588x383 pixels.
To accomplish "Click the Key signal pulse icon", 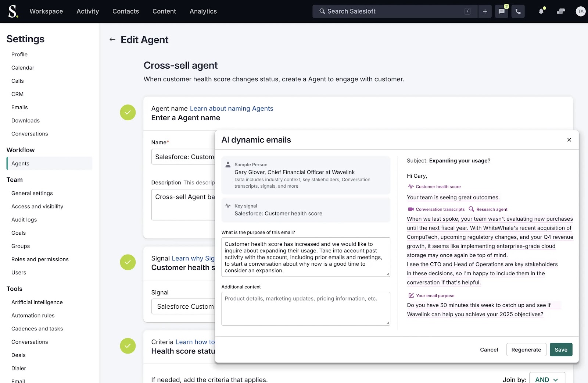I will (x=228, y=206).
